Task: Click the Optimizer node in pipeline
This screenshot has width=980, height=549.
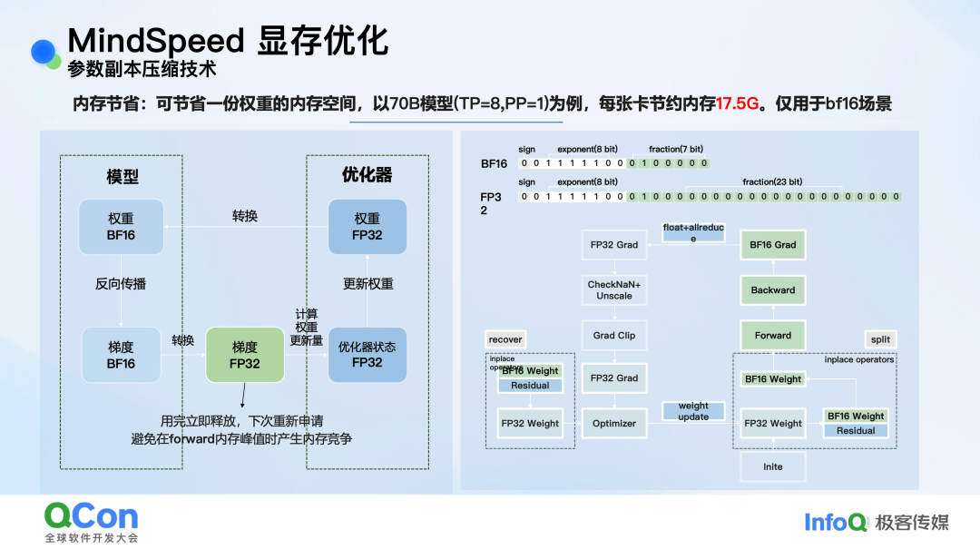Action: coord(613,423)
